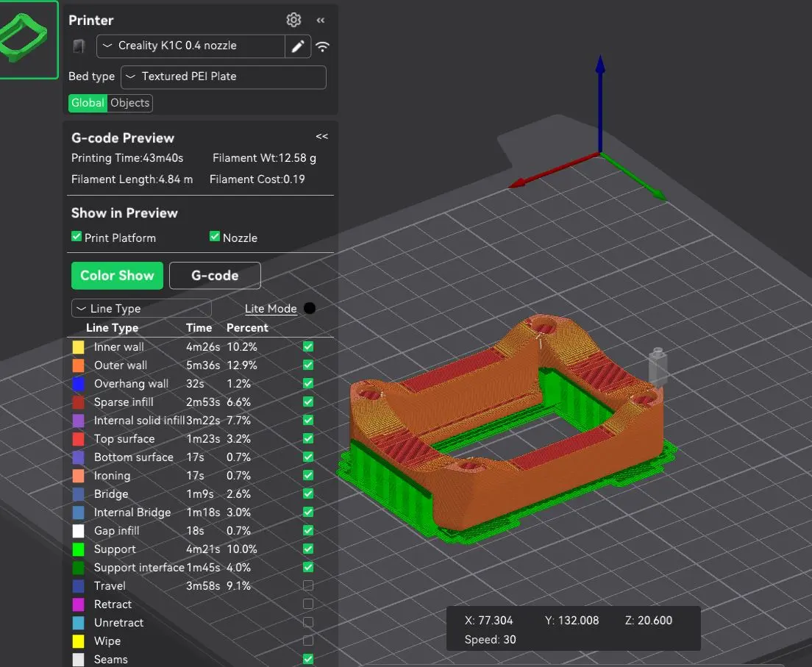
Task: Toggle Ironing visibility checkbox
Action: [308, 475]
